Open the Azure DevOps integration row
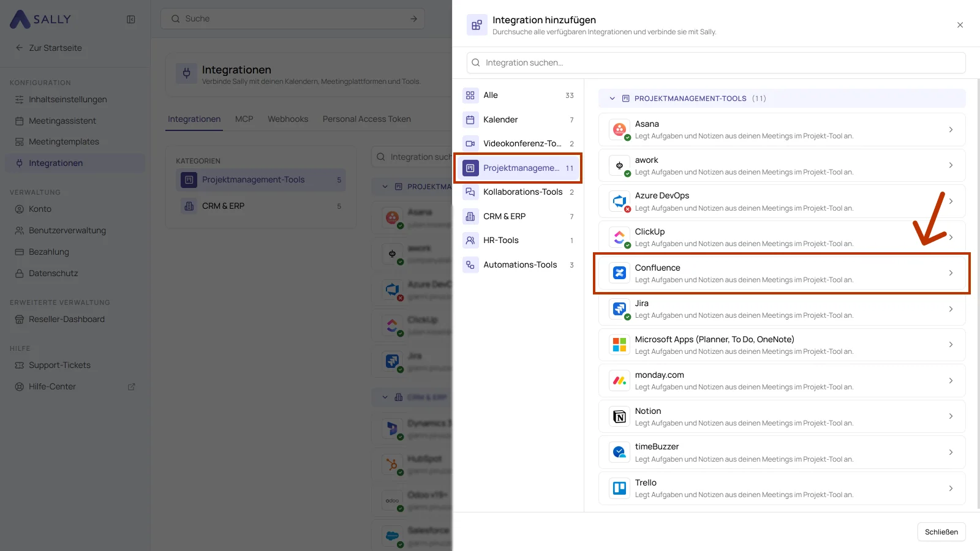980x551 pixels. pos(782,201)
